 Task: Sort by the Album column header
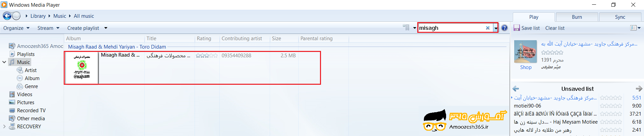[x=104, y=39]
